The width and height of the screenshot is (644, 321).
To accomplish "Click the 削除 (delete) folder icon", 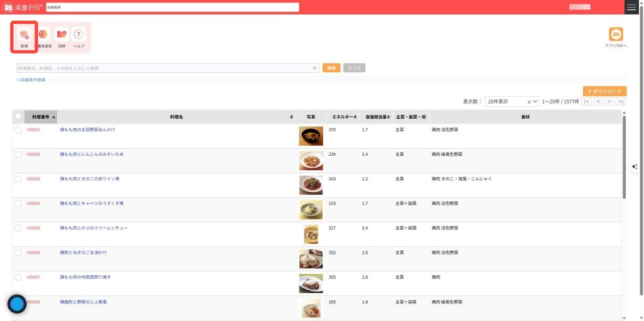I will 61,35.
